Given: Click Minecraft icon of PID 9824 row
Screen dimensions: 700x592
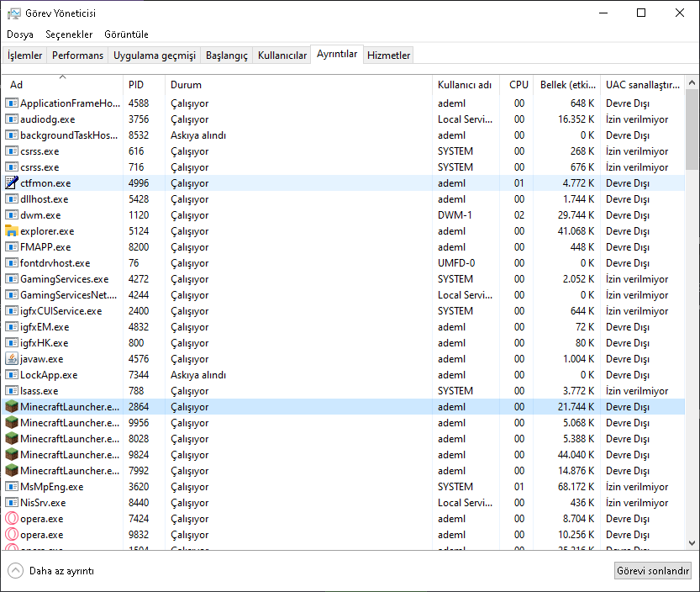Looking at the screenshot, I should [x=12, y=454].
